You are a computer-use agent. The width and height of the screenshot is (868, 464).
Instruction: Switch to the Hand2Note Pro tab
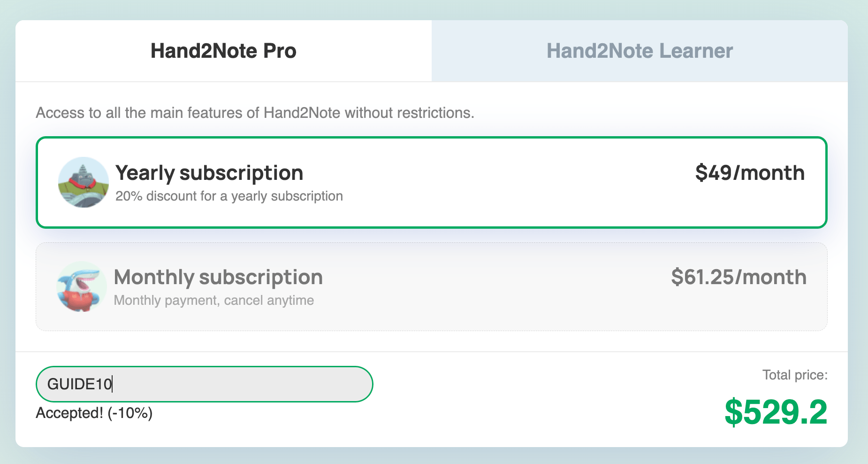223,50
